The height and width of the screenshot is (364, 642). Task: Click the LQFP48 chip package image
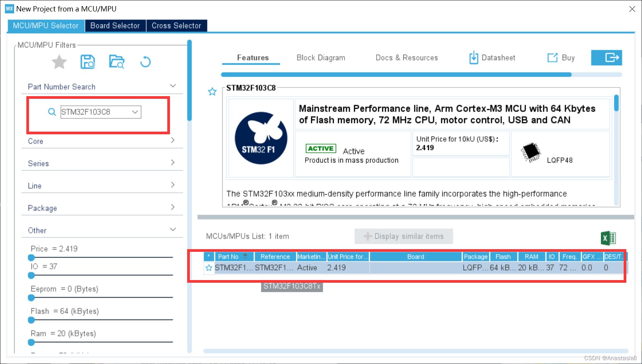(x=531, y=152)
